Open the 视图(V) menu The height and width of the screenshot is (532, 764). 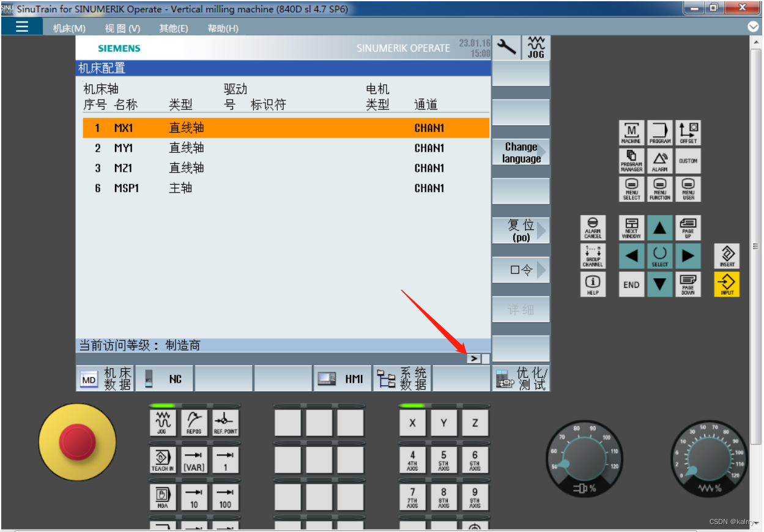[x=122, y=28]
